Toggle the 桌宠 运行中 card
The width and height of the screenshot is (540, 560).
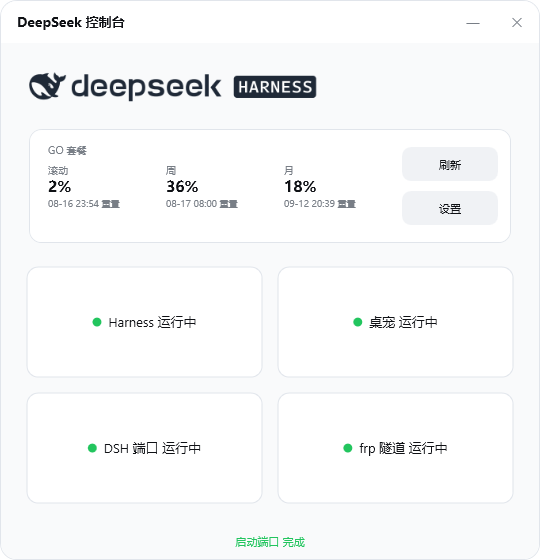tap(395, 322)
